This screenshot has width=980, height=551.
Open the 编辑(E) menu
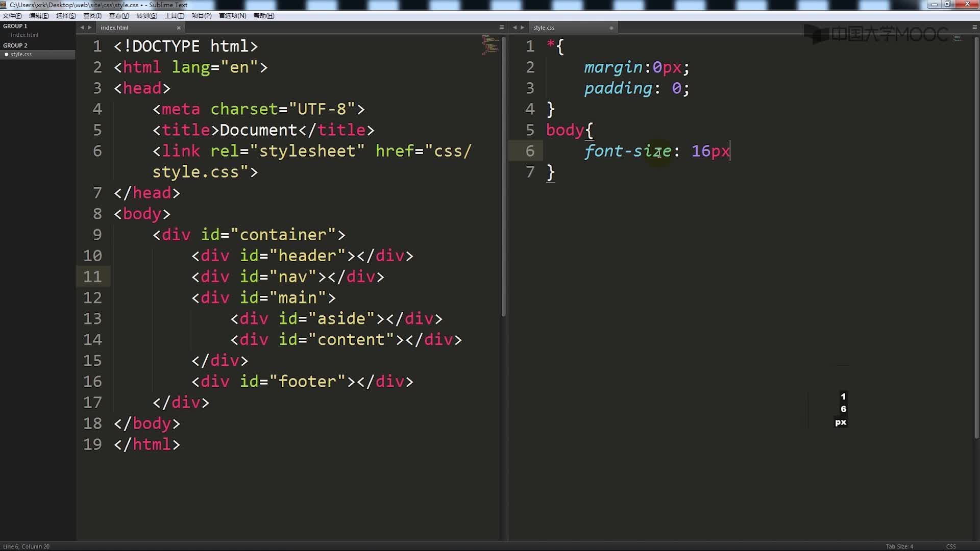(x=39, y=16)
